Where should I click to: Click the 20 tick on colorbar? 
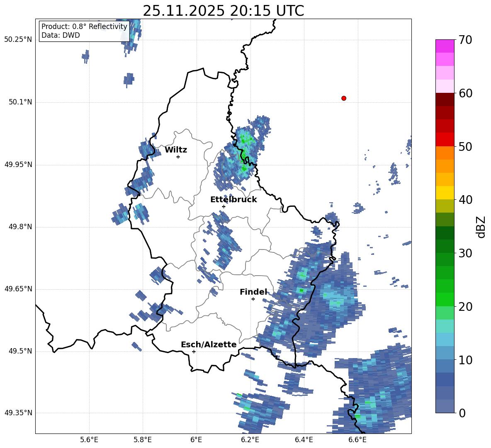coord(465,307)
